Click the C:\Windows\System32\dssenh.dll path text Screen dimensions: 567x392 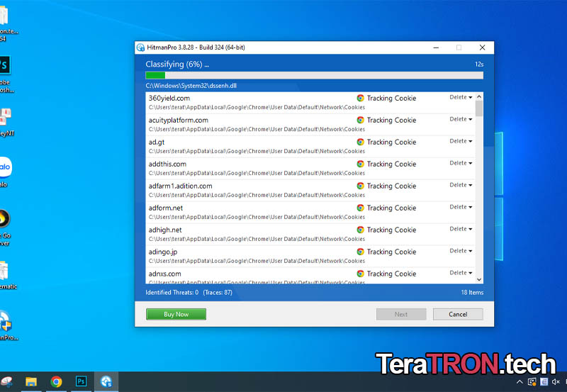coord(191,86)
